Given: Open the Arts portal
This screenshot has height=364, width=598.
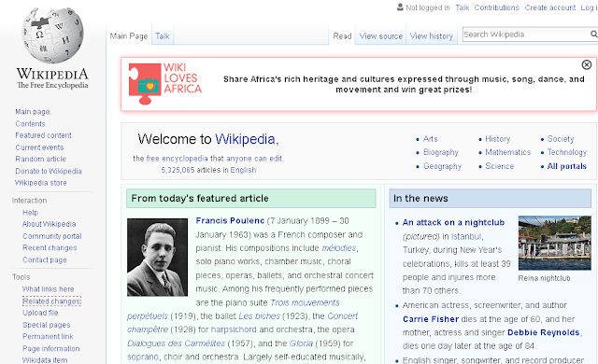Looking at the screenshot, I should point(430,139).
